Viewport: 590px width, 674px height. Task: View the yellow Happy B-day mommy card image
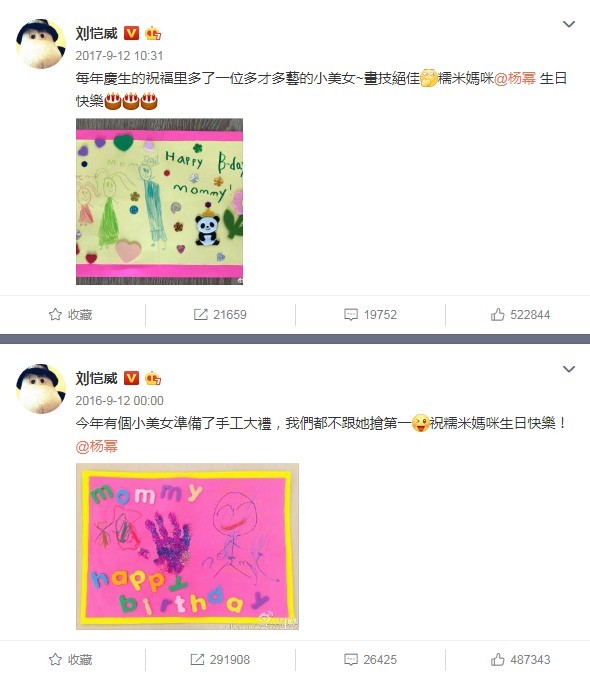[159, 202]
